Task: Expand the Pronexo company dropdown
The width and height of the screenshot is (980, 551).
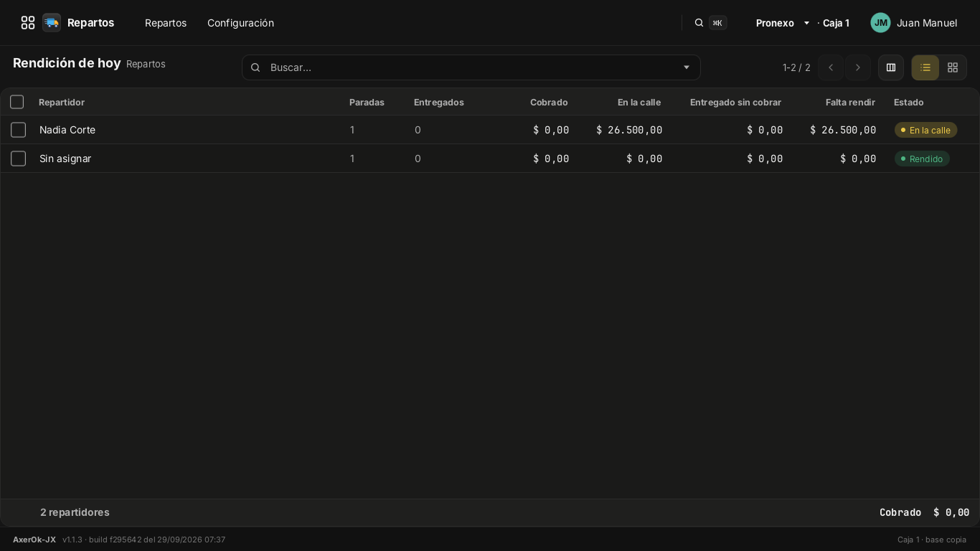Action: (x=783, y=23)
